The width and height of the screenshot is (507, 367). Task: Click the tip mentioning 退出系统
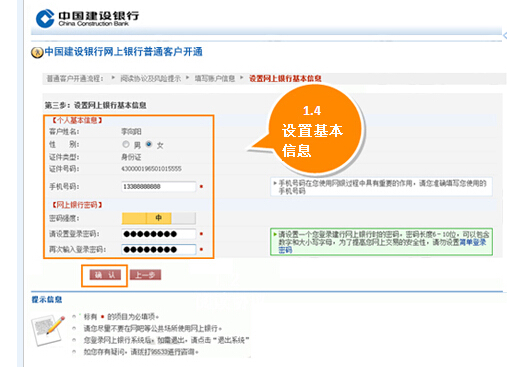[x=166, y=340]
